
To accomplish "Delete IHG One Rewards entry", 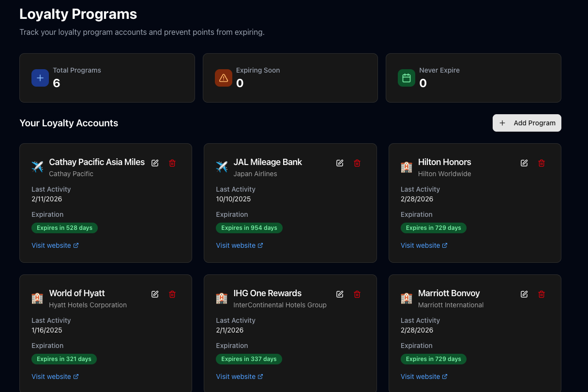I will 357,294.
